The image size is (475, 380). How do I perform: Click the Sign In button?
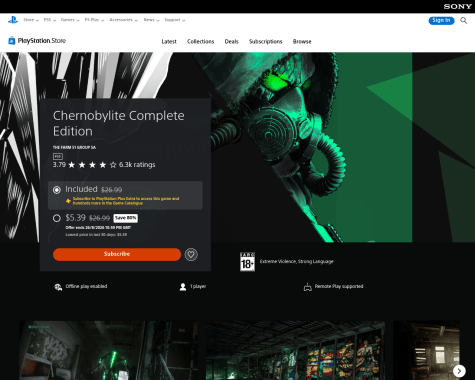[x=441, y=20]
